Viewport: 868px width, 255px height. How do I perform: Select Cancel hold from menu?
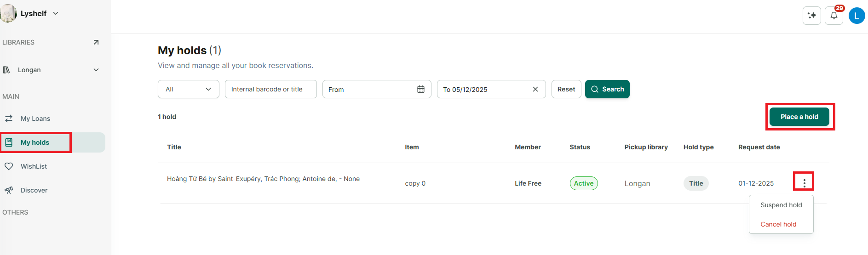(778, 224)
